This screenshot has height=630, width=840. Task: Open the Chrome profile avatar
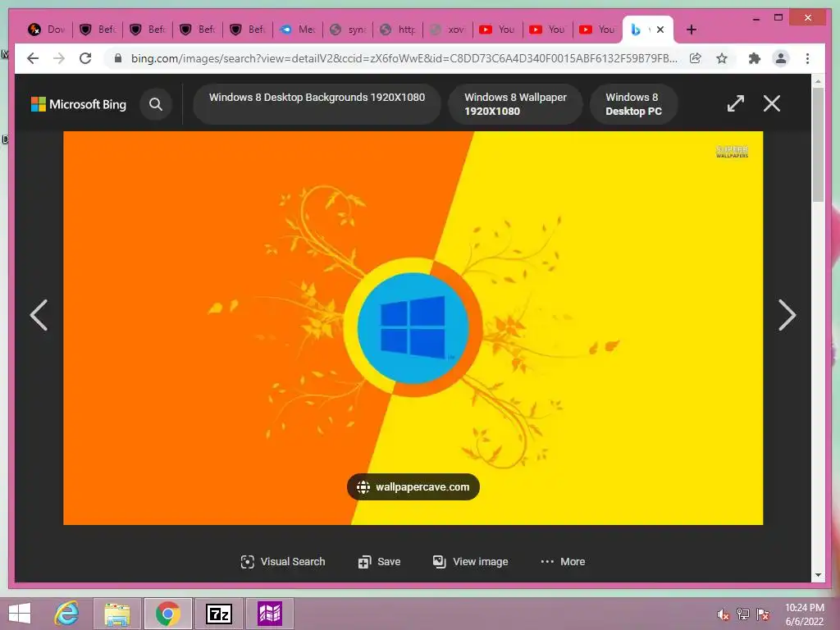tap(781, 58)
